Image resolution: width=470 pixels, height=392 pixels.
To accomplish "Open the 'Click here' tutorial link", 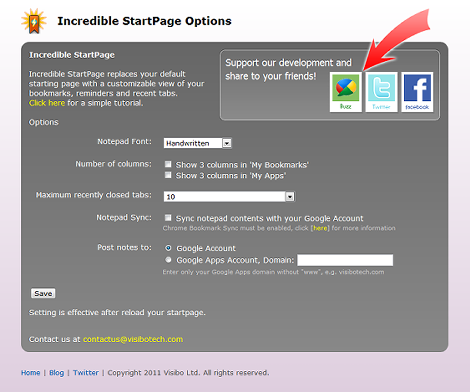I will tap(47, 103).
